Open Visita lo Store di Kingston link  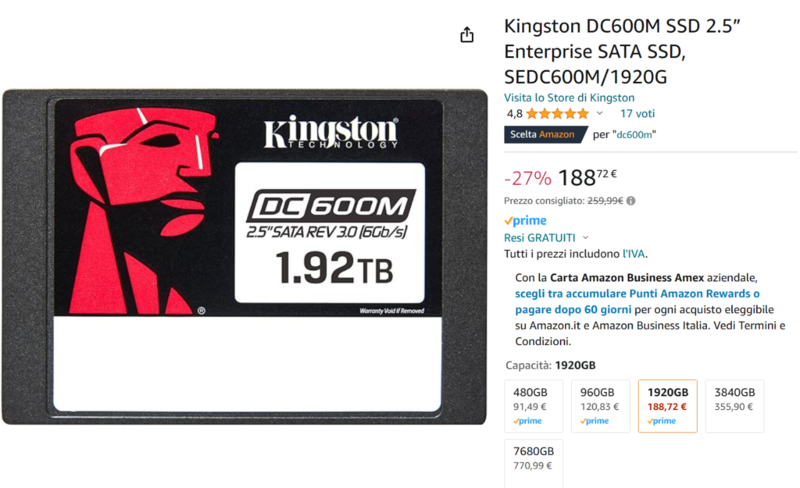pyautogui.click(x=569, y=97)
